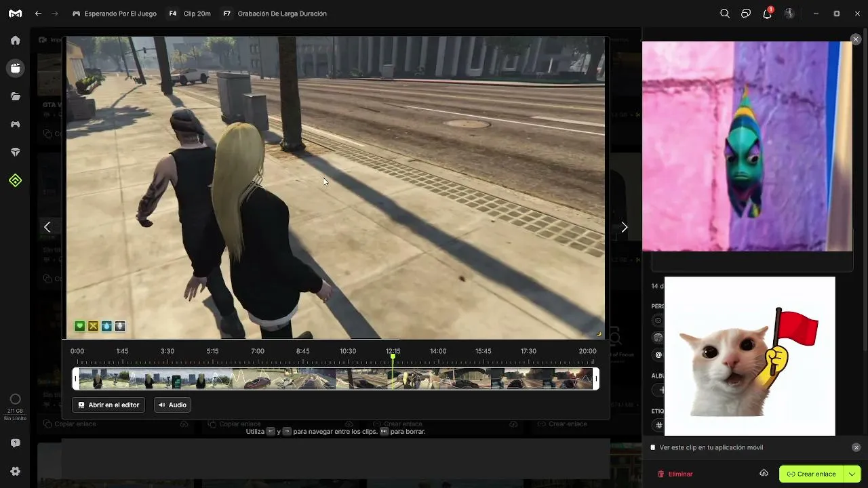The width and height of the screenshot is (868, 488).
Task: Click the GTA gameplay video preview
Action: pyautogui.click(x=336, y=188)
